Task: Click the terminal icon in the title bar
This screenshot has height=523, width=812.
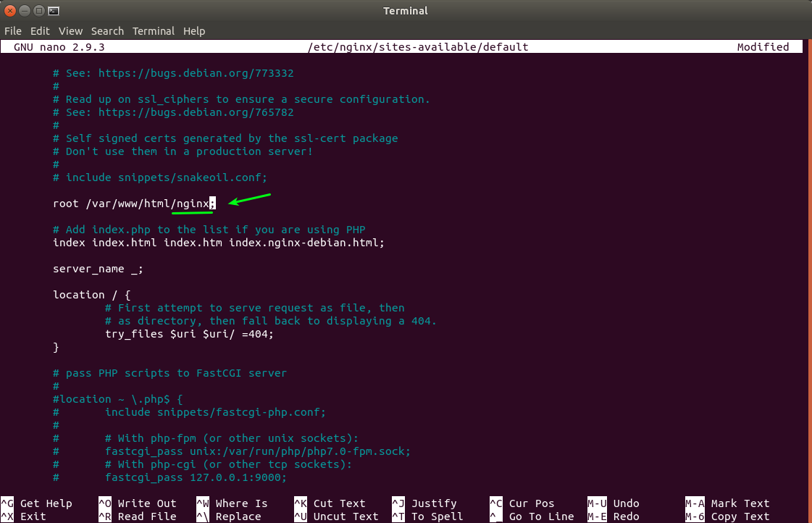Action: click(53, 11)
